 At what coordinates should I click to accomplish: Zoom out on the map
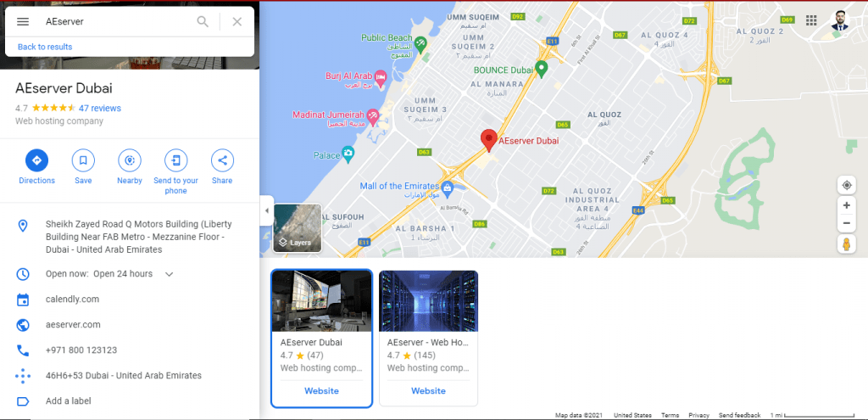click(x=846, y=224)
